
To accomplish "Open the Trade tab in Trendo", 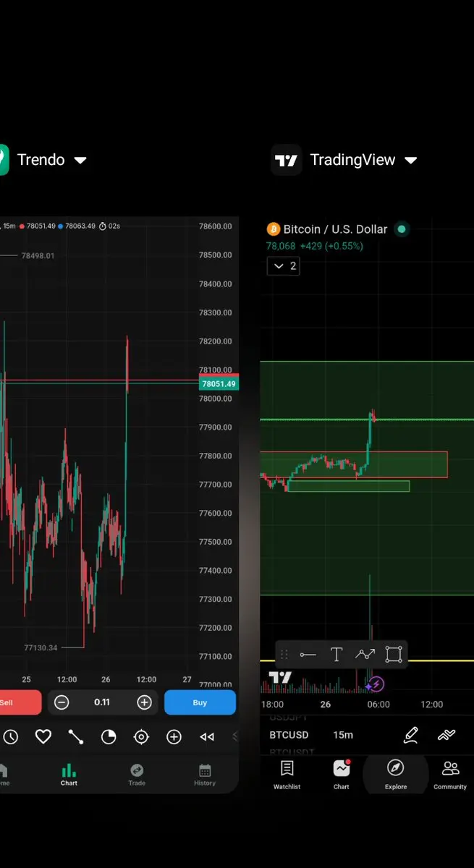I will coord(137,775).
